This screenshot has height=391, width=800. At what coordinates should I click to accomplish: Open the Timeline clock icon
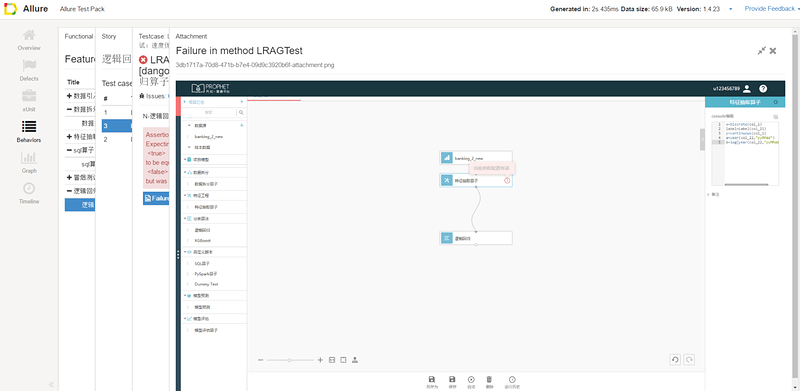[x=29, y=188]
